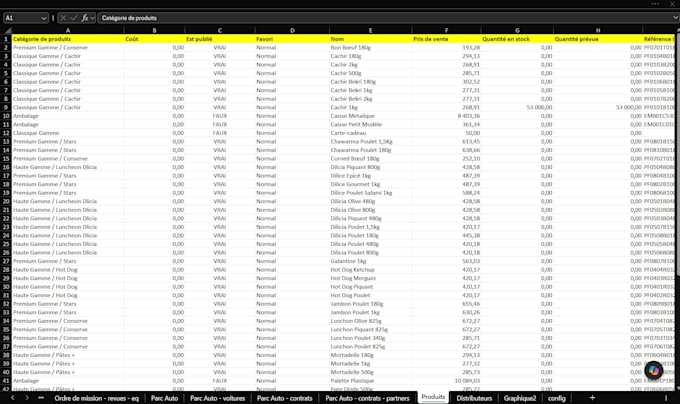Select header cell 'Quantité en stock'

(517, 39)
